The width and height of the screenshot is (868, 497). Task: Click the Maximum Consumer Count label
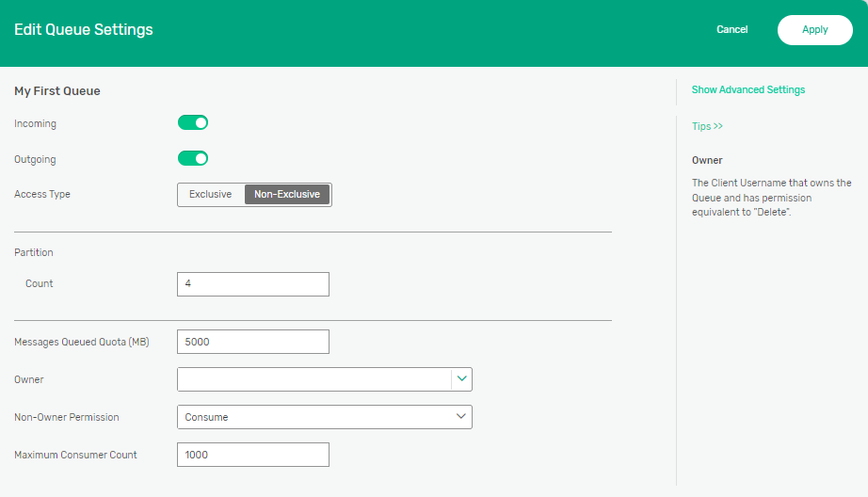click(x=75, y=455)
